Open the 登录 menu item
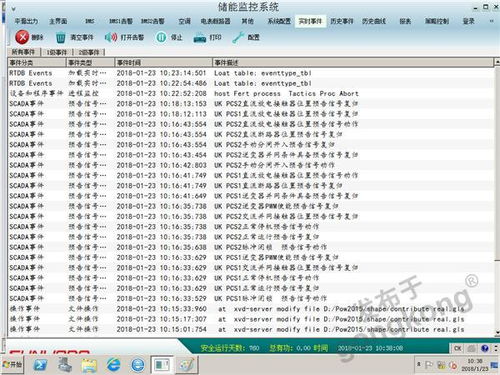Viewport: 500px width, 375px height. (468, 21)
